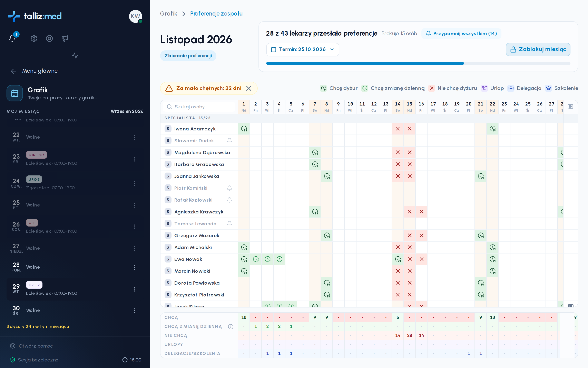Image resolution: width=588 pixels, height=368 pixels.
Task: Select day 14 So column header
Action: (x=398, y=107)
